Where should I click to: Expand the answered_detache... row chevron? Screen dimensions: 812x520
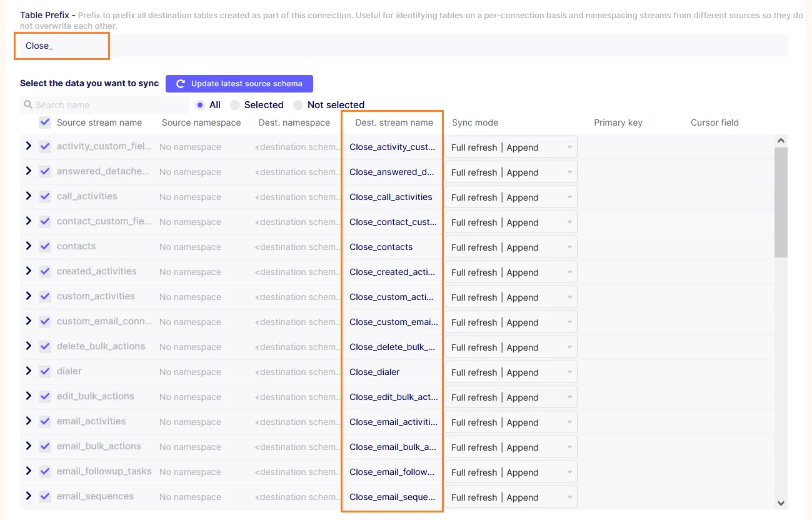(x=28, y=171)
